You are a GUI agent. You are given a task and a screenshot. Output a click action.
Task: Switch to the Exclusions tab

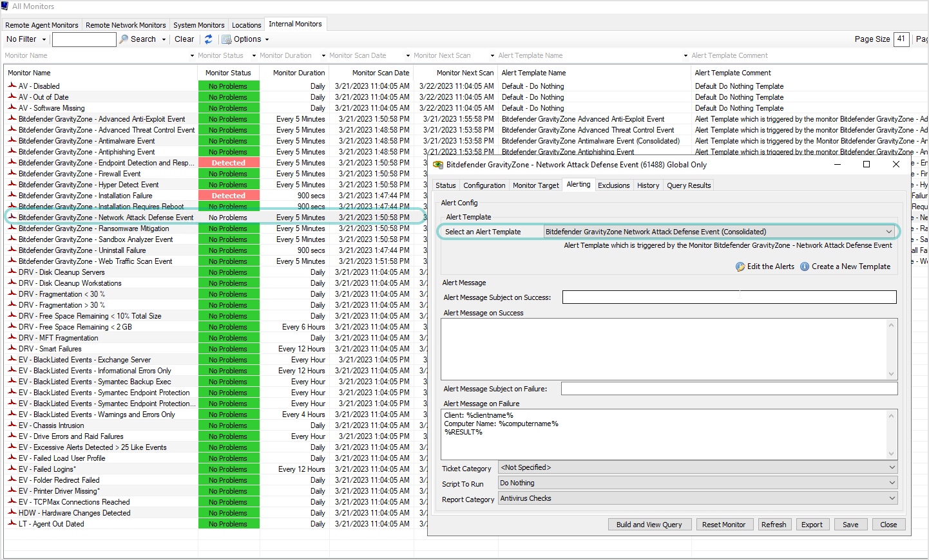pyautogui.click(x=613, y=185)
